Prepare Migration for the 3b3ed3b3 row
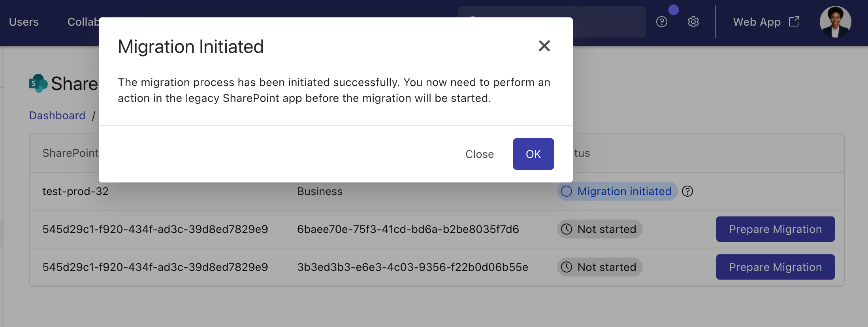The height and width of the screenshot is (327, 868). (x=775, y=267)
